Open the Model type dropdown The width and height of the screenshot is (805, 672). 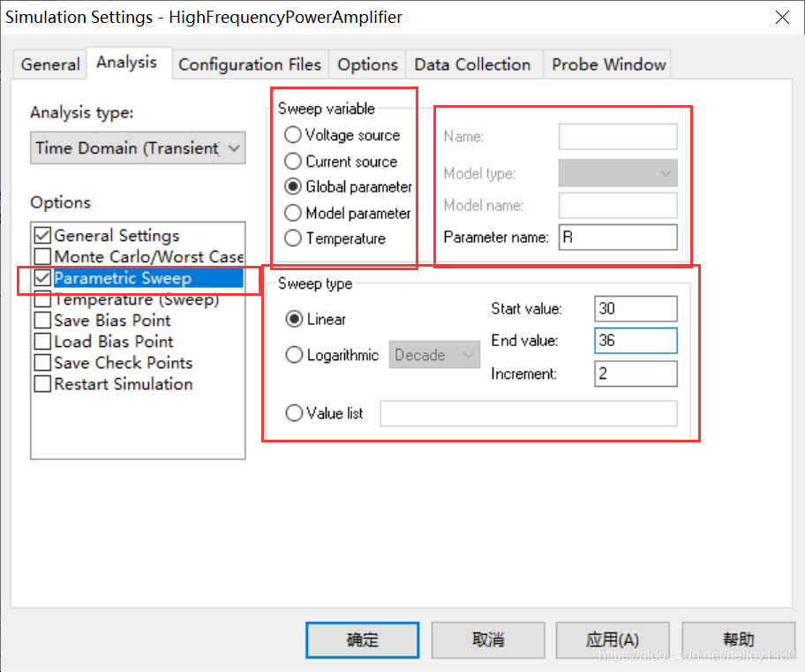(618, 173)
